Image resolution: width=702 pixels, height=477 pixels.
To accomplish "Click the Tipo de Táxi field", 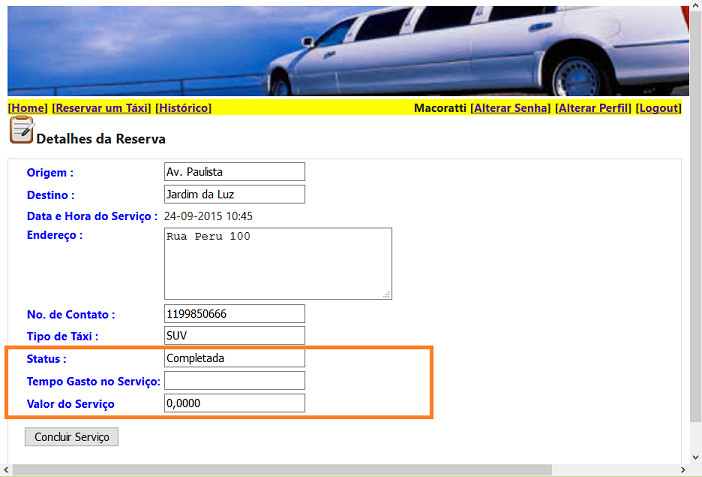I will [234, 335].
